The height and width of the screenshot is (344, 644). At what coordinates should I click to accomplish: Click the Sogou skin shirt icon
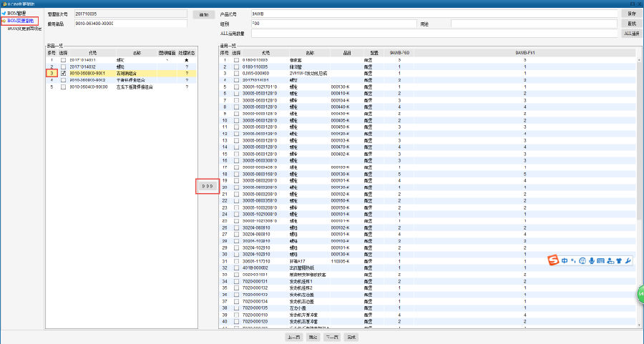coord(619,260)
